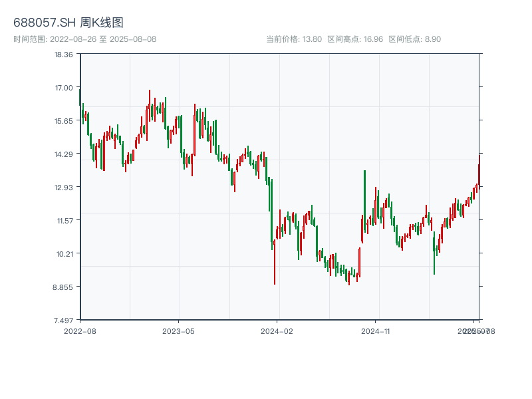Click the 区间高点 16.96 label
This screenshot has width=532, height=399.
tap(355, 39)
